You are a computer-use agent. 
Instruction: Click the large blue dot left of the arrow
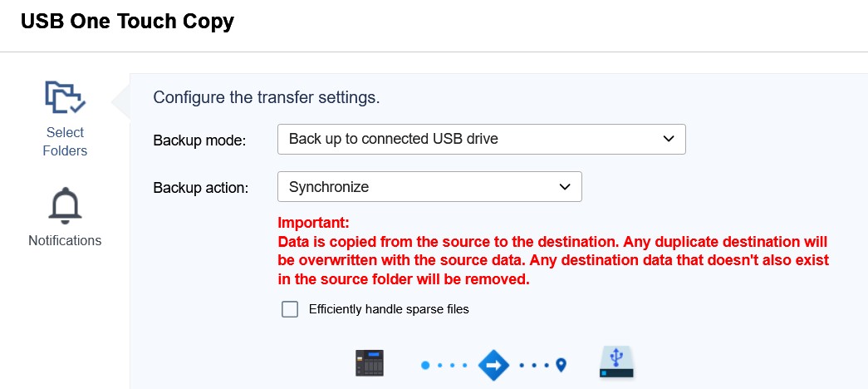[x=425, y=364]
